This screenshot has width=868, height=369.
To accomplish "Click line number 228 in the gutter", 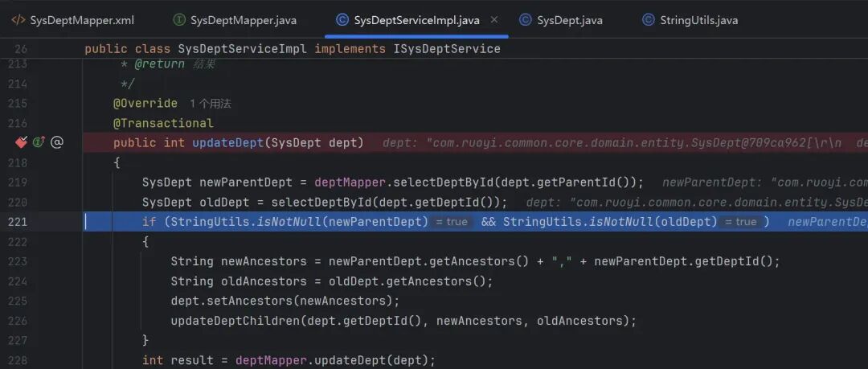I will coord(17,360).
